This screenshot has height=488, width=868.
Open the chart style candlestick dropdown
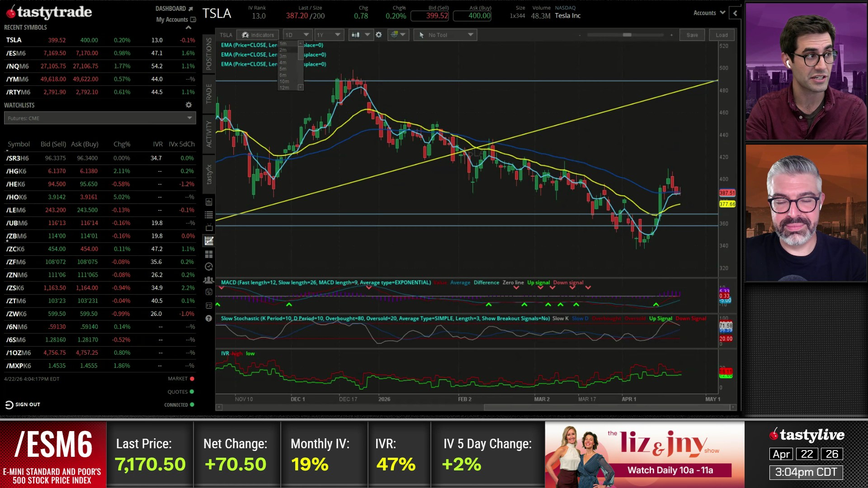pyautogui.click(x=361, y=35)
